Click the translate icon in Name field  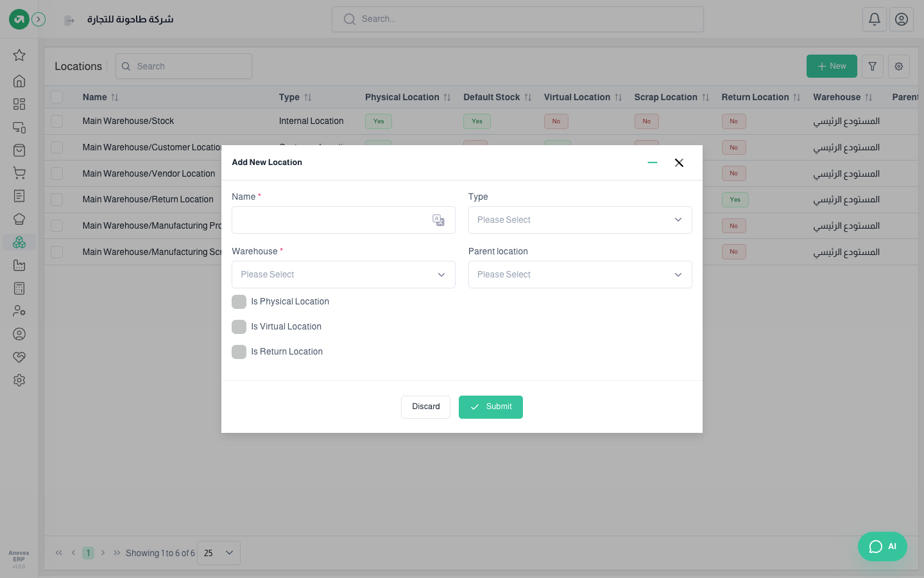(438, 220)
